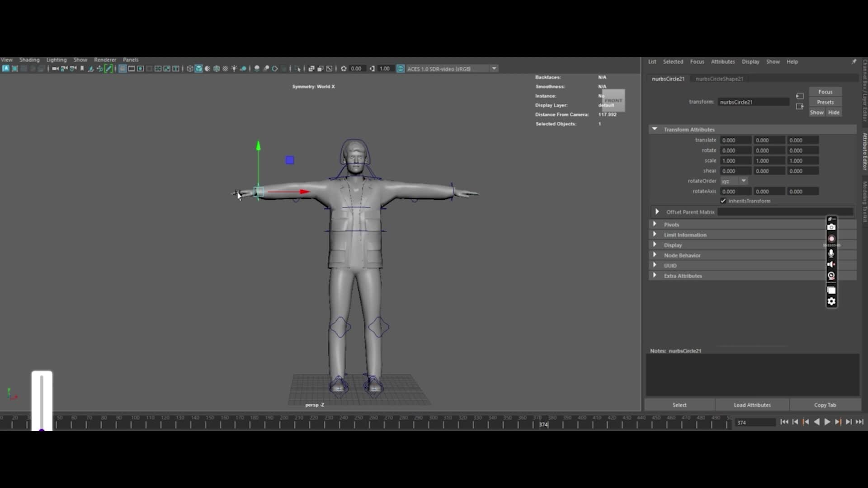Image resolution: width=868 pixels, height=488 pixels.
Task: Open the Shading menu
Action: [29, 59]
